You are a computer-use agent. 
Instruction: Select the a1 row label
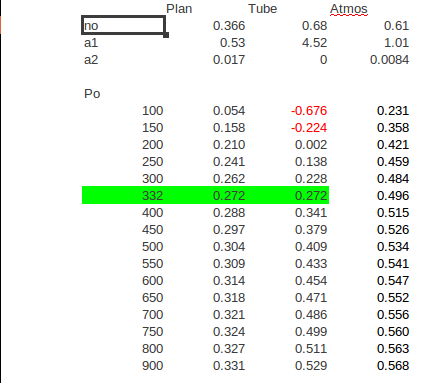click(91, 43)
